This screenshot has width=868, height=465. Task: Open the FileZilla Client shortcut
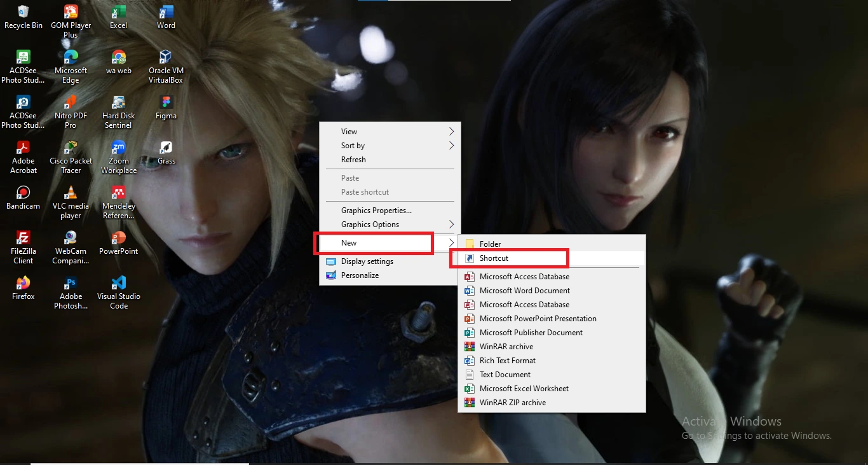click(x=23, y=247)
